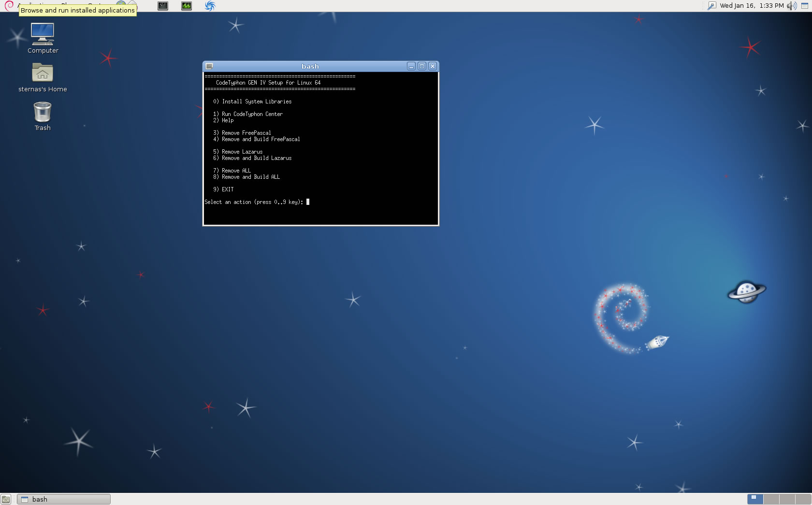The image size is (812, 505).
Task: Switch to the first workspace in the switcher
Action: tap(755, 499)
